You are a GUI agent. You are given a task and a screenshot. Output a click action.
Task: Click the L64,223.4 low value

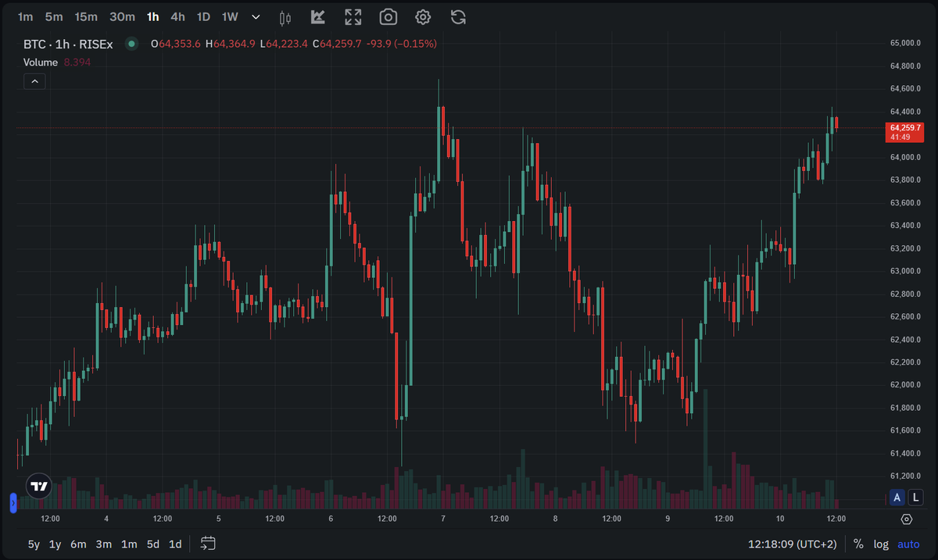coord(284,44)
